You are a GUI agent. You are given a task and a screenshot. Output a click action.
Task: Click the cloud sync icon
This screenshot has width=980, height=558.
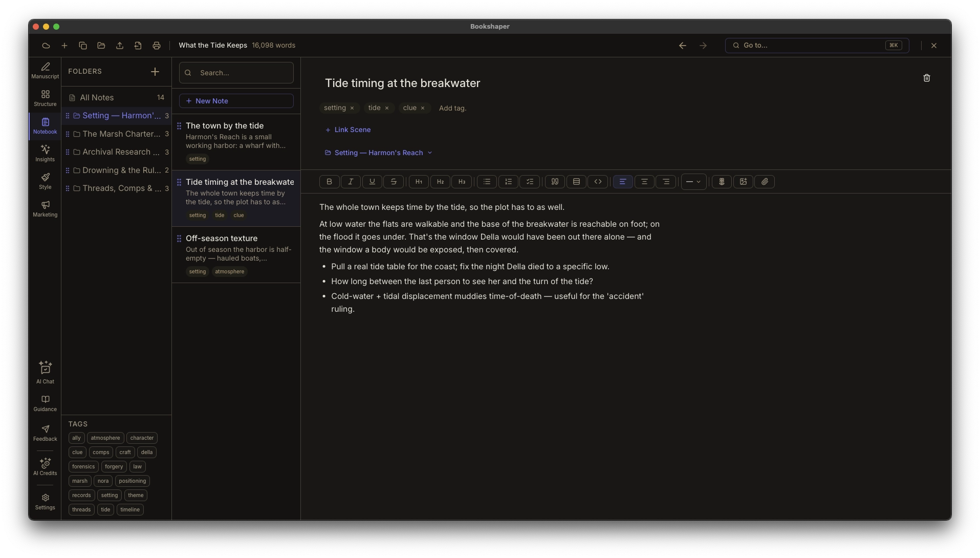pos(46,46)
